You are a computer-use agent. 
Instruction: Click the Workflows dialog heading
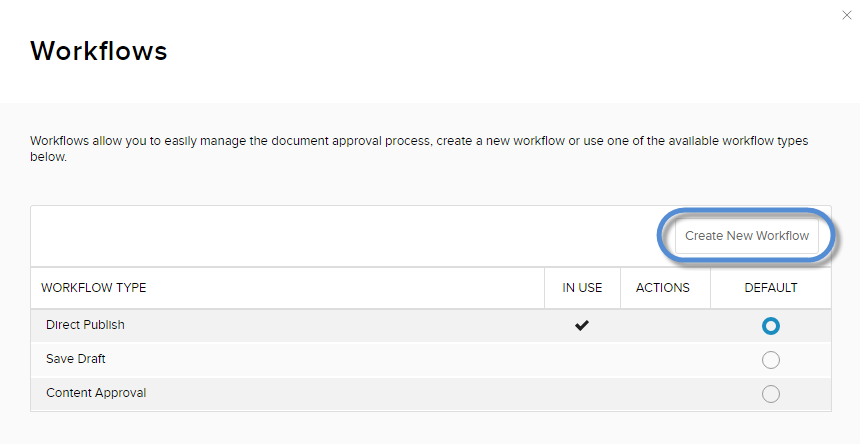pyautogui.click(x=99, y=51)
